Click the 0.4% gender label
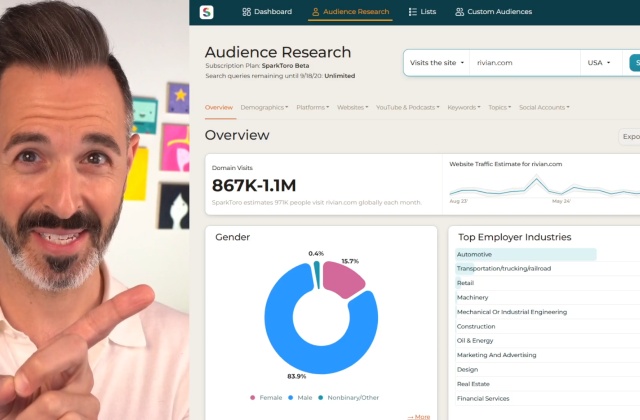Viewport: 640px width, 420px height. click(316, 253)
